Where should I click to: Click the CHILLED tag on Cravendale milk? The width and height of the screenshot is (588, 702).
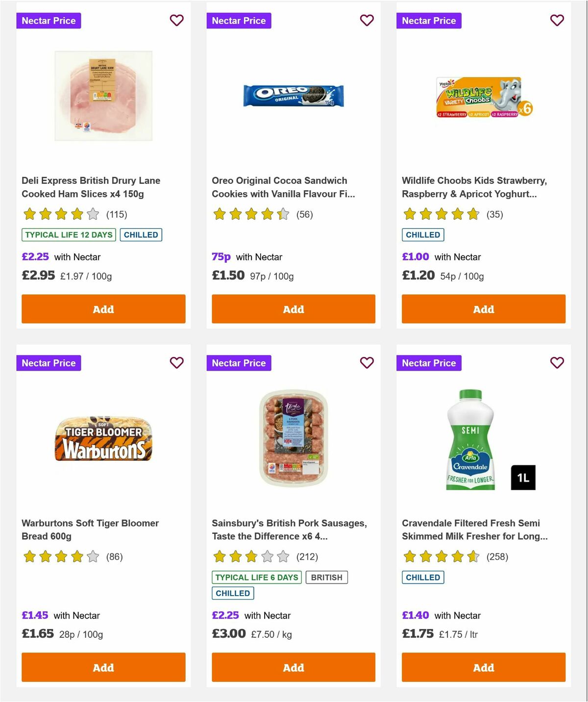coord(423,577)
